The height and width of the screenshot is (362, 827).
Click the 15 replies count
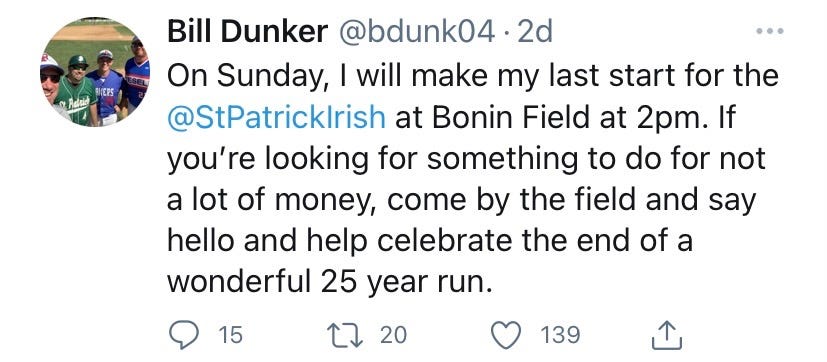[x=229, y=335]
